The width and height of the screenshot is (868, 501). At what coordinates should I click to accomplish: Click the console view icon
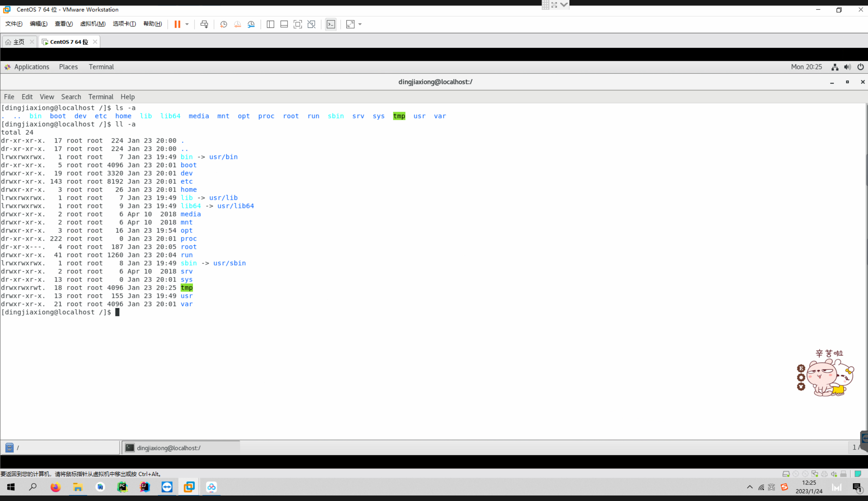[331, 24]
